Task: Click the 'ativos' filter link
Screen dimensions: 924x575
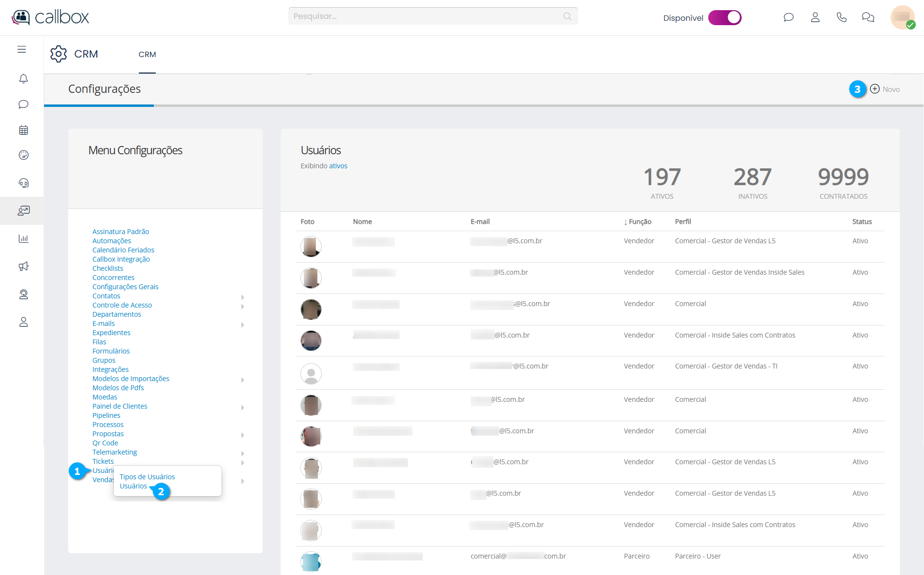Action: [338, 166]
